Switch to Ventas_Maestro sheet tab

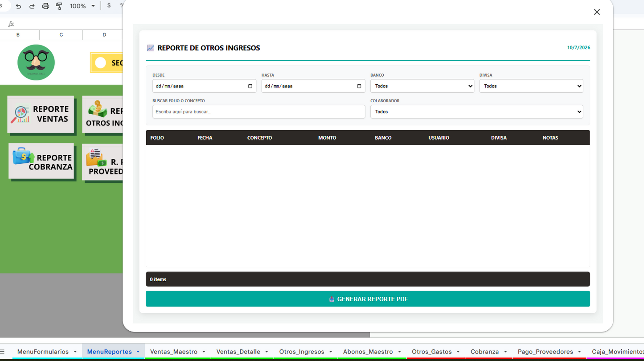(x=174, y=352)
